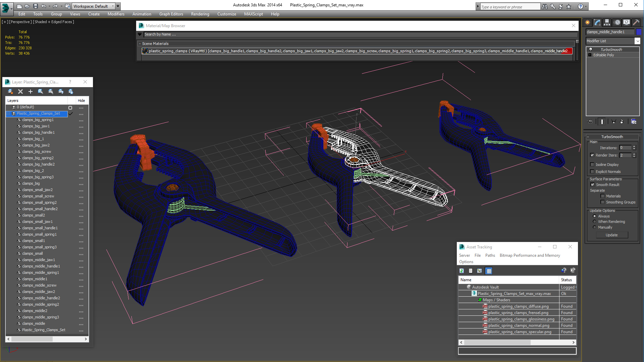The image size is (644, 362).
Task: Click Delete layer X icon
Action: point(20,92)
